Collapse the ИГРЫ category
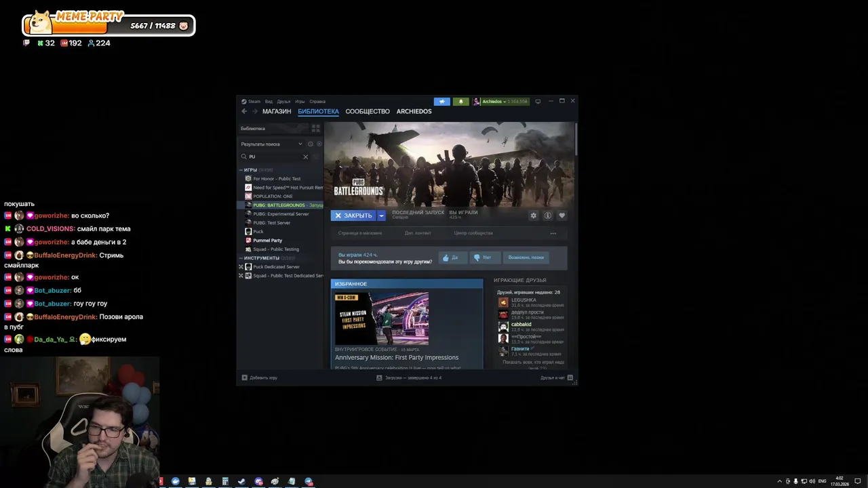This screenshot has width=868, height=488. pyautogui.click(x=241, y=170)
